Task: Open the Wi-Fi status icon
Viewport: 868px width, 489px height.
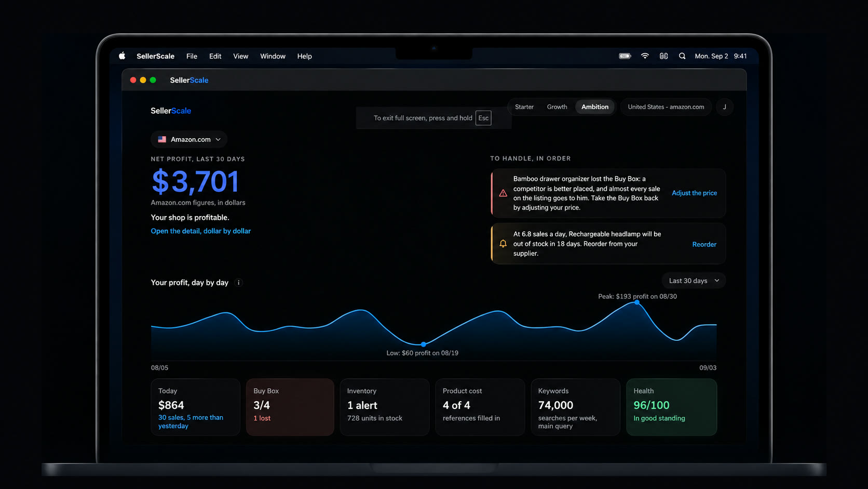Action: click(645, 56)
